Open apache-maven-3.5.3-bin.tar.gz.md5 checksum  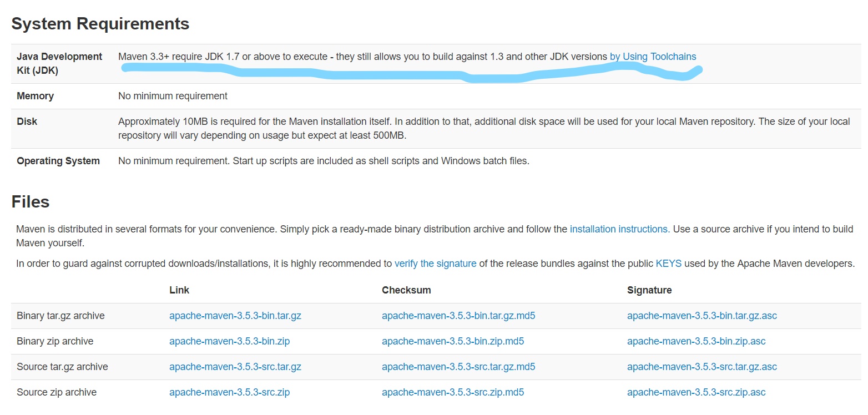(x=458, y=316)
